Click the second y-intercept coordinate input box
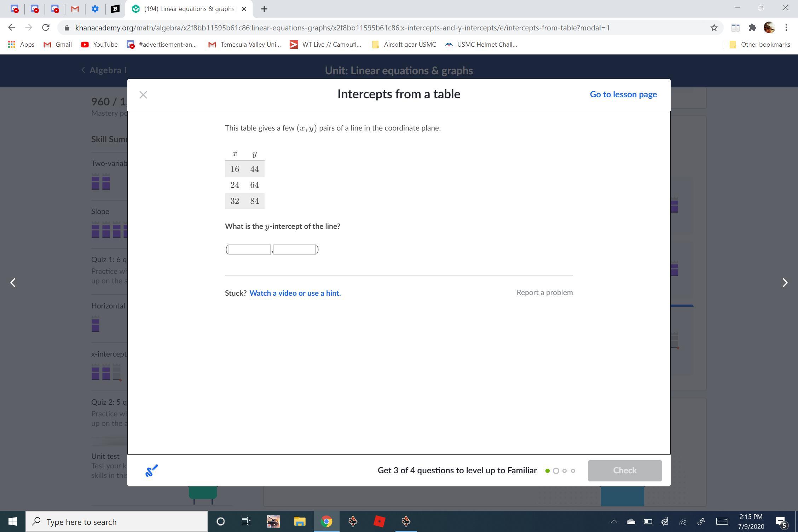798x532 pixels. pyautogui.click(x=295, y=249)
